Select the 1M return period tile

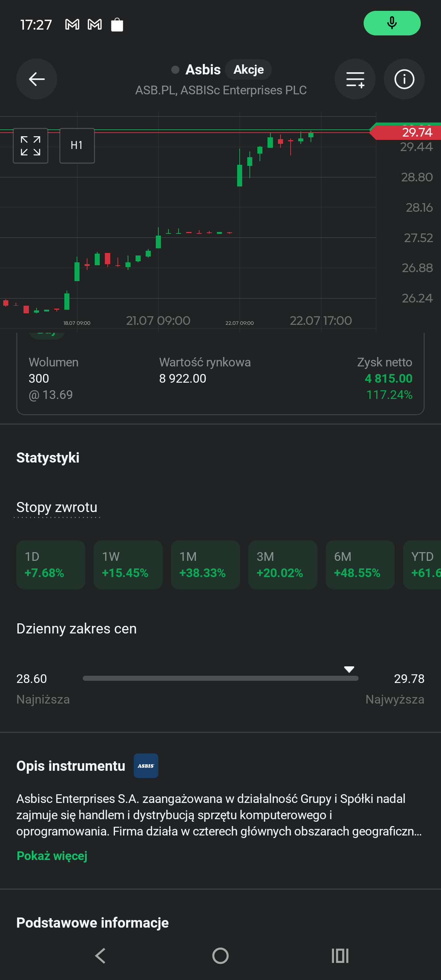205,564
